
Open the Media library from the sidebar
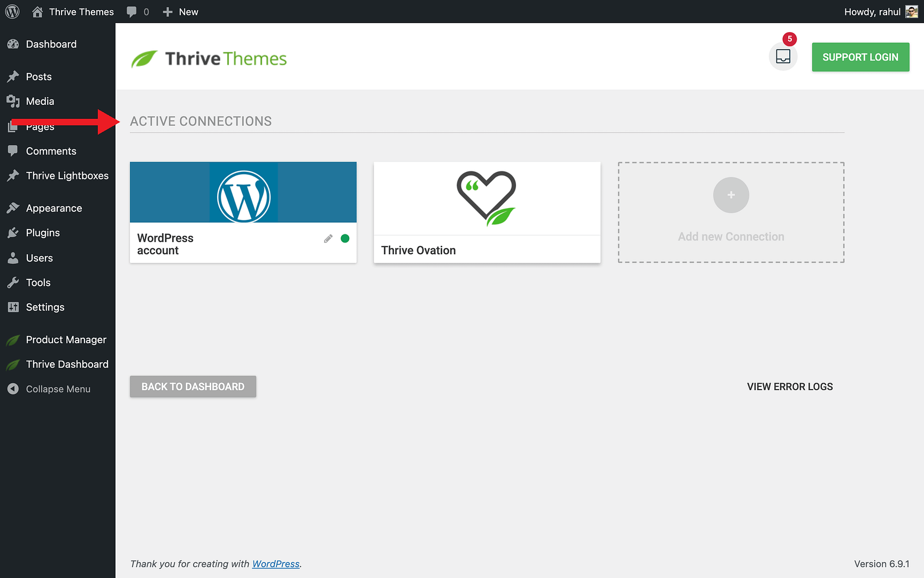(40, 101)
